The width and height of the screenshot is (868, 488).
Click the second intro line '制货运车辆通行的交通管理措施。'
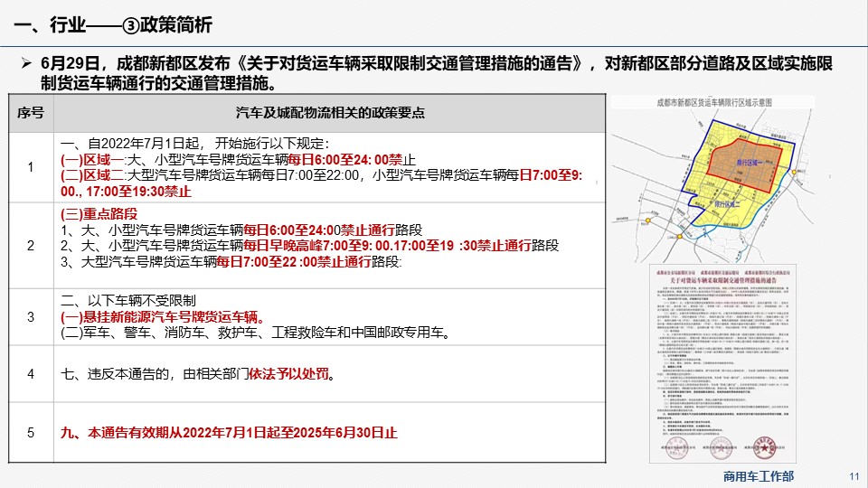pos(158,83)
